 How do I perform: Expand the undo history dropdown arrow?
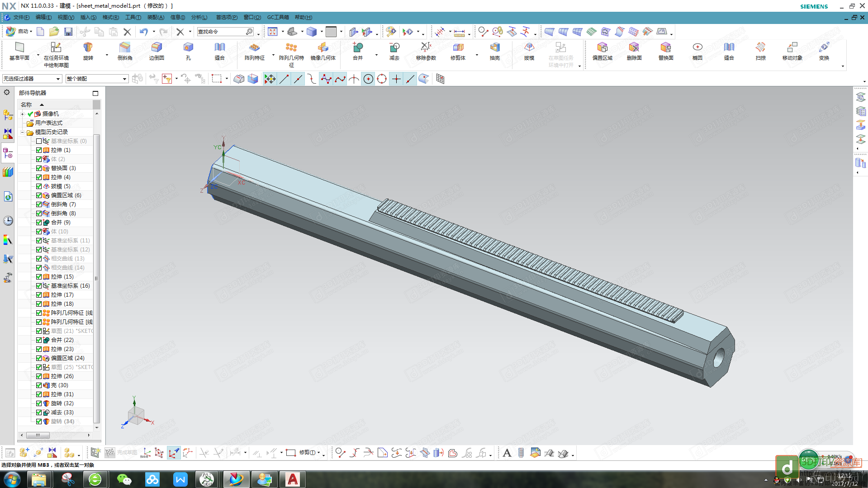point(154,32)
